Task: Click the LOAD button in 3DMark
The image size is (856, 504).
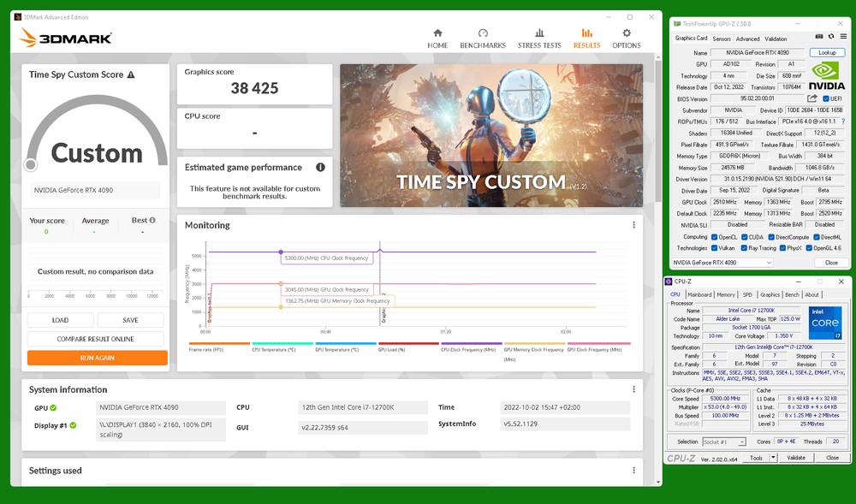Action: [60, 320]
